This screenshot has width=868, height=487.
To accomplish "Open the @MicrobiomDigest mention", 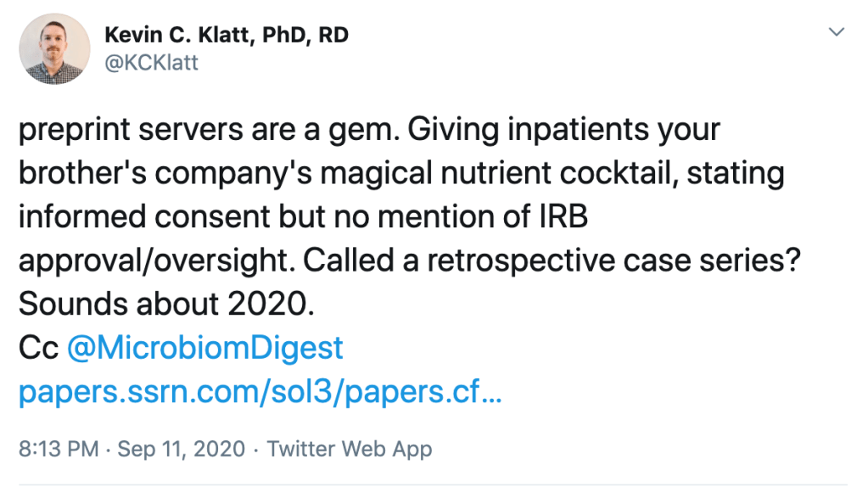I will click(x=204, y=348).
